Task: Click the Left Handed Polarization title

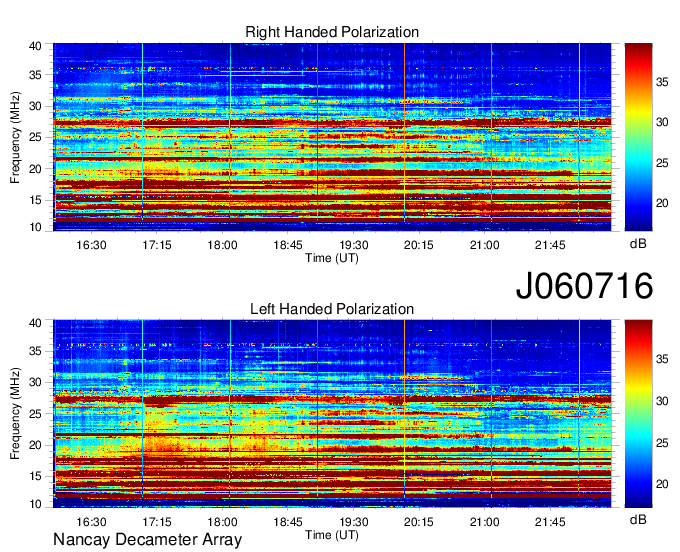Action: click(x=332, y=309)
